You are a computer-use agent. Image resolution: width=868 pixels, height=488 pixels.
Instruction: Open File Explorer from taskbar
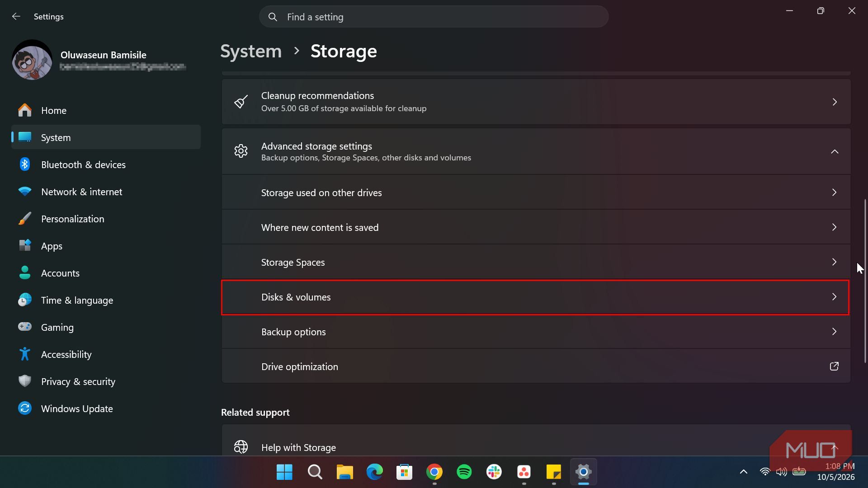[344, 472]
